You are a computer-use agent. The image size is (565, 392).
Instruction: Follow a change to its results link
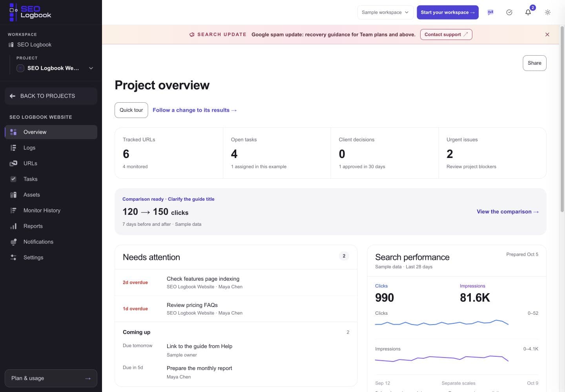pos(195,110)
